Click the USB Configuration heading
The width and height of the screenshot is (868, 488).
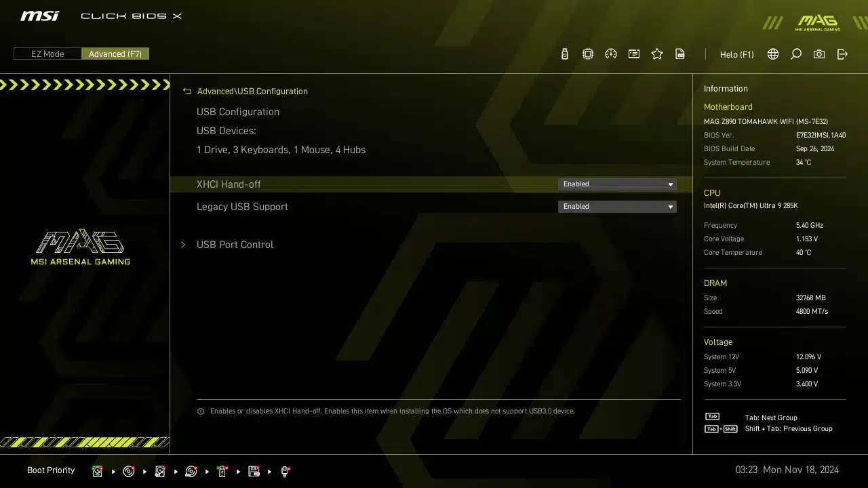pos(238,112)
